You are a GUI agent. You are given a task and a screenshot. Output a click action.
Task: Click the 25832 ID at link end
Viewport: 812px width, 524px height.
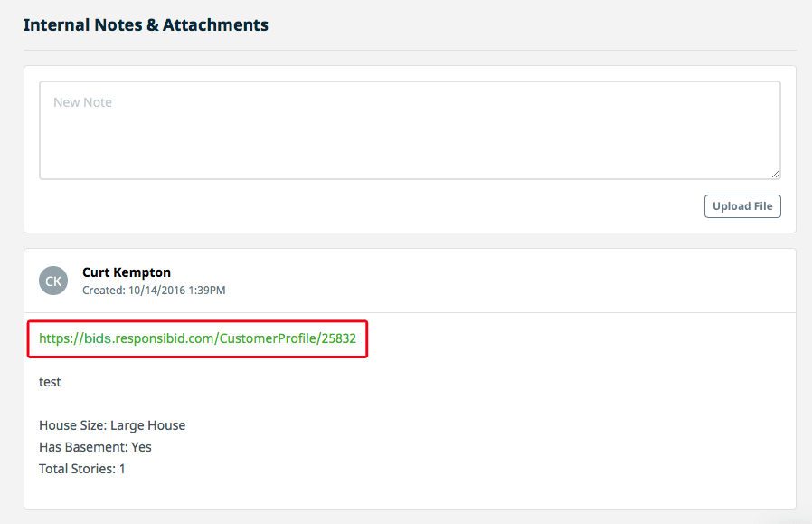point(339,338)
